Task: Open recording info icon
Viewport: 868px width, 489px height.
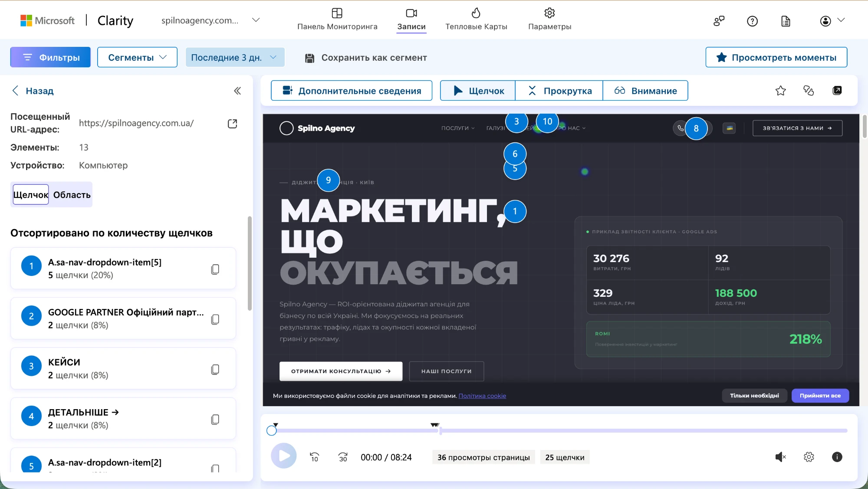Action: 837,457
